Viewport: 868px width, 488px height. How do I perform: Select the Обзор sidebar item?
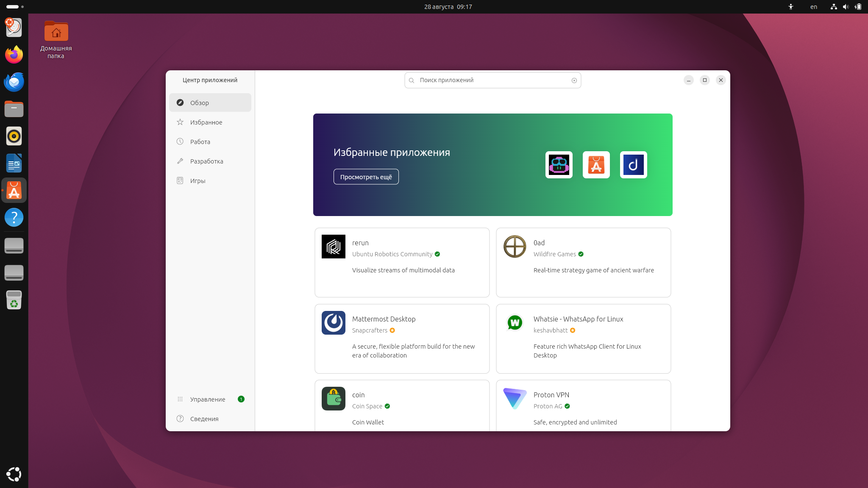tap(210, 103)
